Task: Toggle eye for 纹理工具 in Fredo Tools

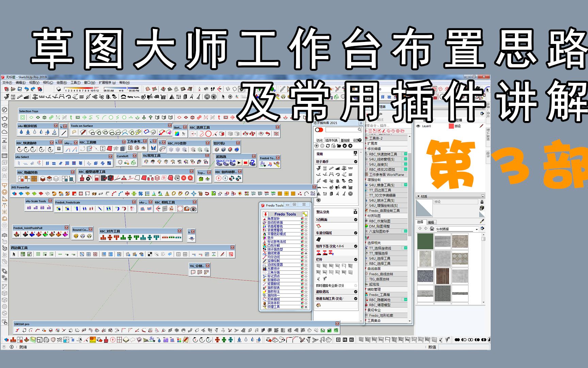Action: click(x=306, y=307)
